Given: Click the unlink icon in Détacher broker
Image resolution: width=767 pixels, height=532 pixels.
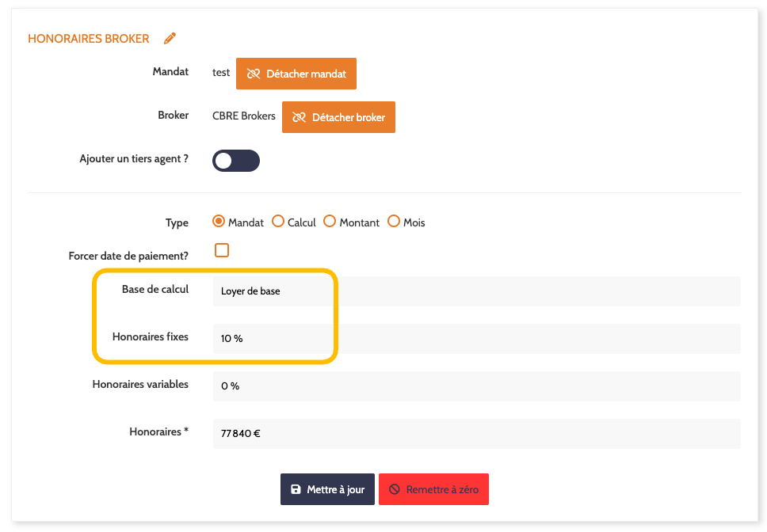Looking at the screenshot, I should (300, 117).
